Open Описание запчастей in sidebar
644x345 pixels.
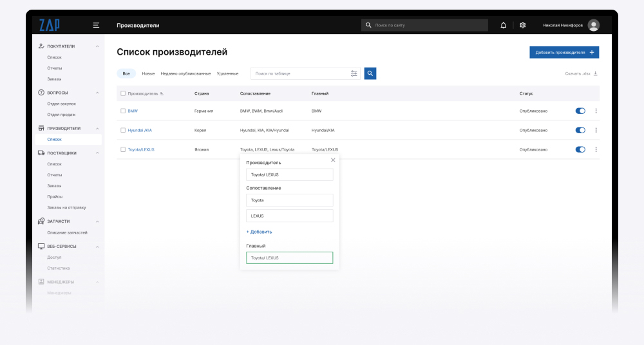coord(68,232)
